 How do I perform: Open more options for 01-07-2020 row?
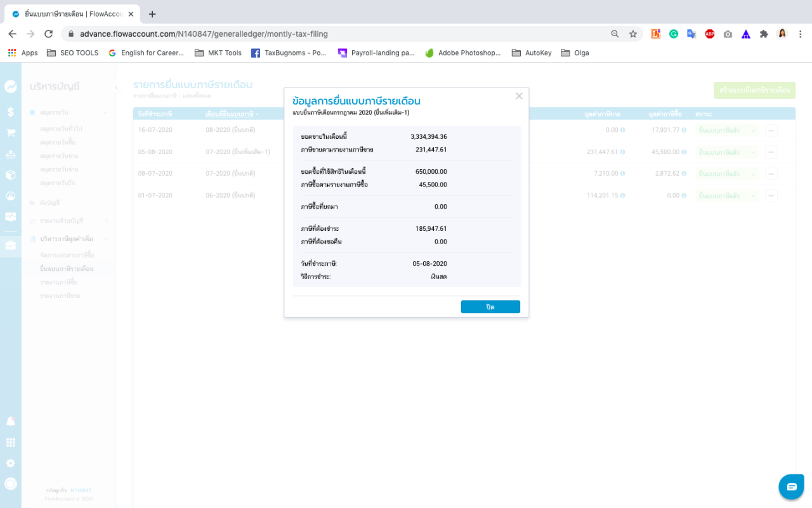pyautogui.click(x=771, y=196)
